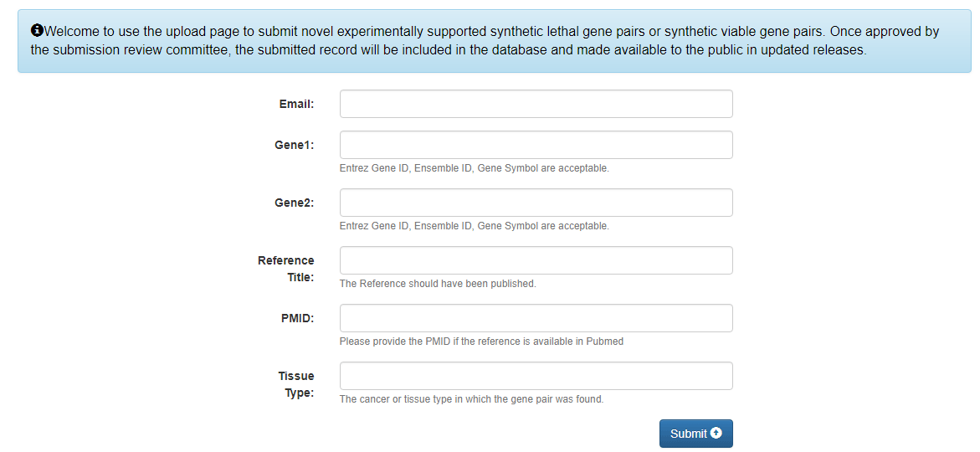Screen dimensions: 980x452
Task: Click the Tissue Type input box
Action: click(x=536, y=376)
